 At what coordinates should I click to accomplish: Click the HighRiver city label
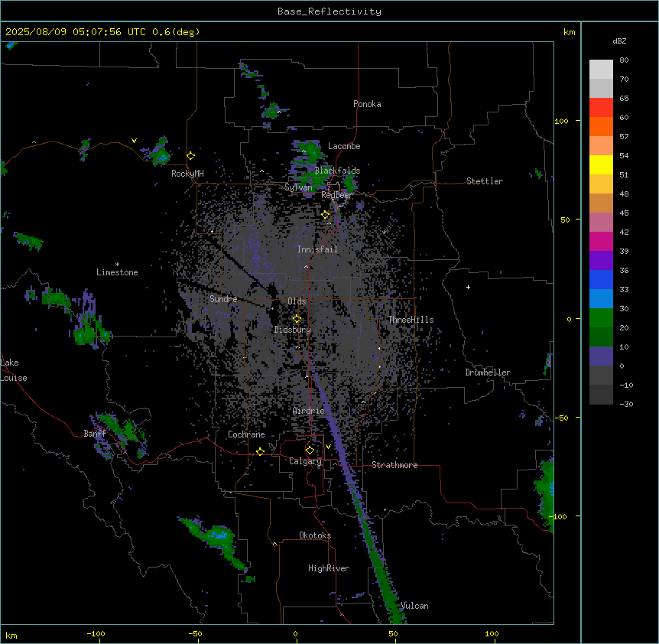(329, 568)
